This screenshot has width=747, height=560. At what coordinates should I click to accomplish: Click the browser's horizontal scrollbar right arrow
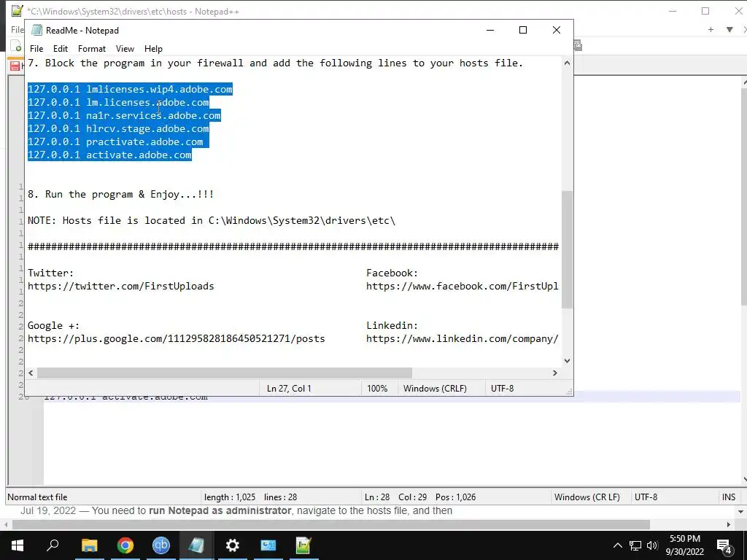coord(729,525)
